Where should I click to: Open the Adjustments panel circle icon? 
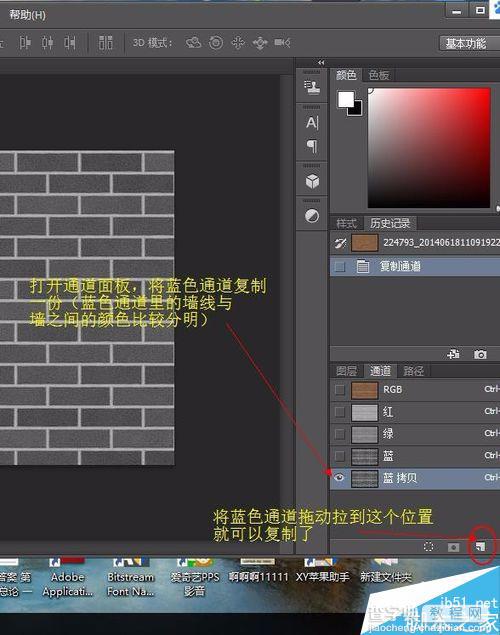coord(312,216)
